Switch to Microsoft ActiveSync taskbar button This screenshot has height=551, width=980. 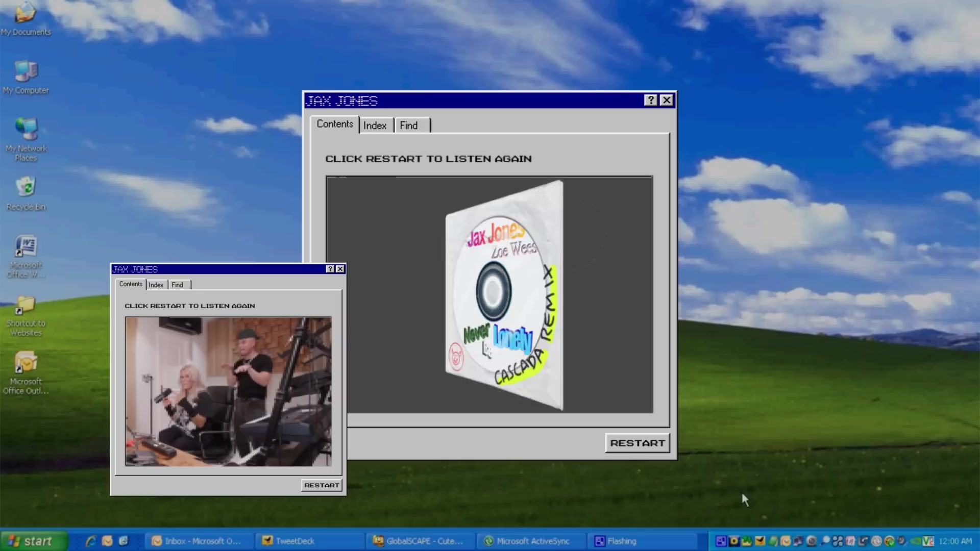click(531, 541)
